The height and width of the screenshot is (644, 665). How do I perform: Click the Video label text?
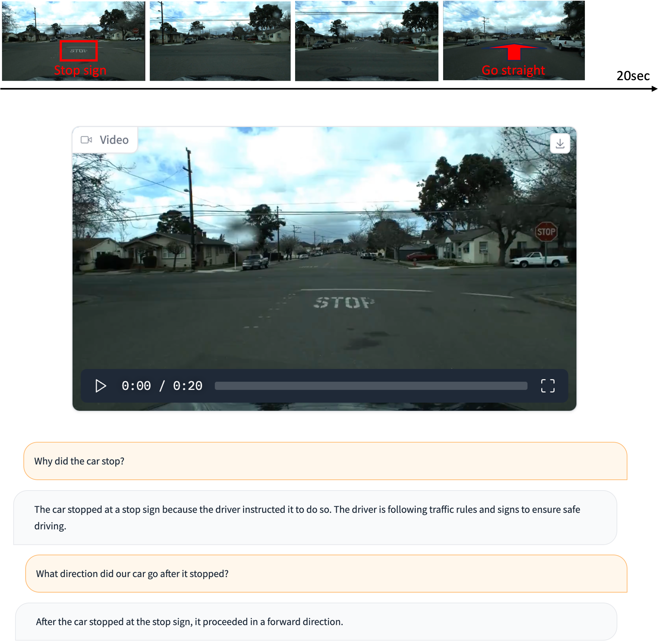click(114, 140)
